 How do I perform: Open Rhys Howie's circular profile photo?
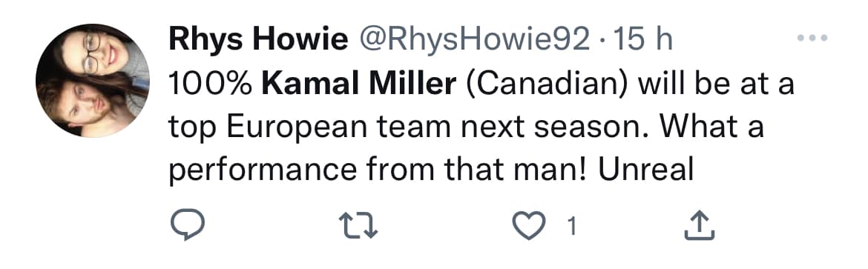tap(93, 80)
